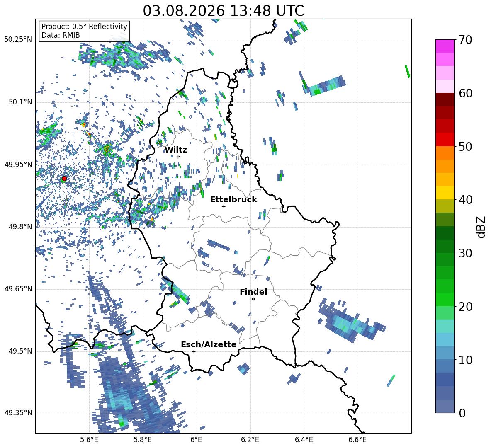Click the magenta 70 dBZ colorbar segment
Viewport: 491px width, 448px height.
pos(445,46)
